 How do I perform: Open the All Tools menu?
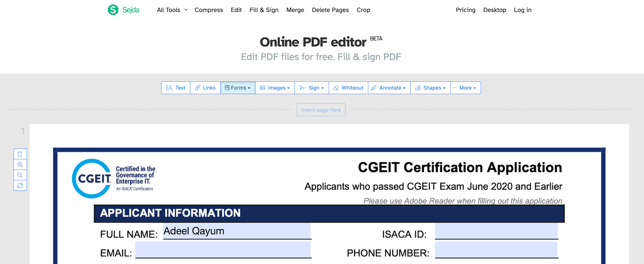(172, 10)
